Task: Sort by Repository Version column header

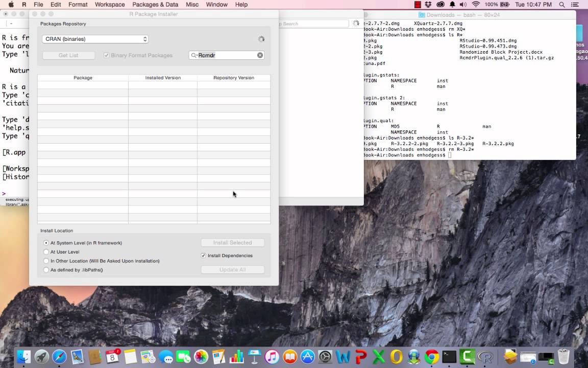Action: pyautogui.click(x=234, y=78)
